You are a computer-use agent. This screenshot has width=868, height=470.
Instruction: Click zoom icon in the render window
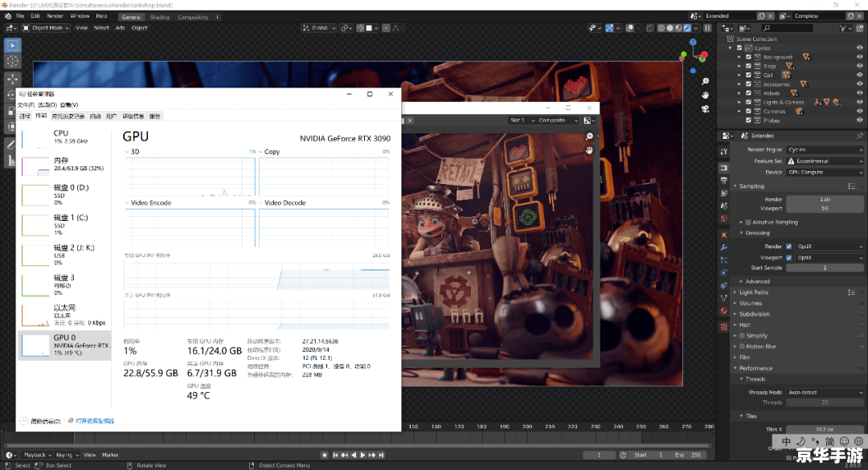click(589, 137)
